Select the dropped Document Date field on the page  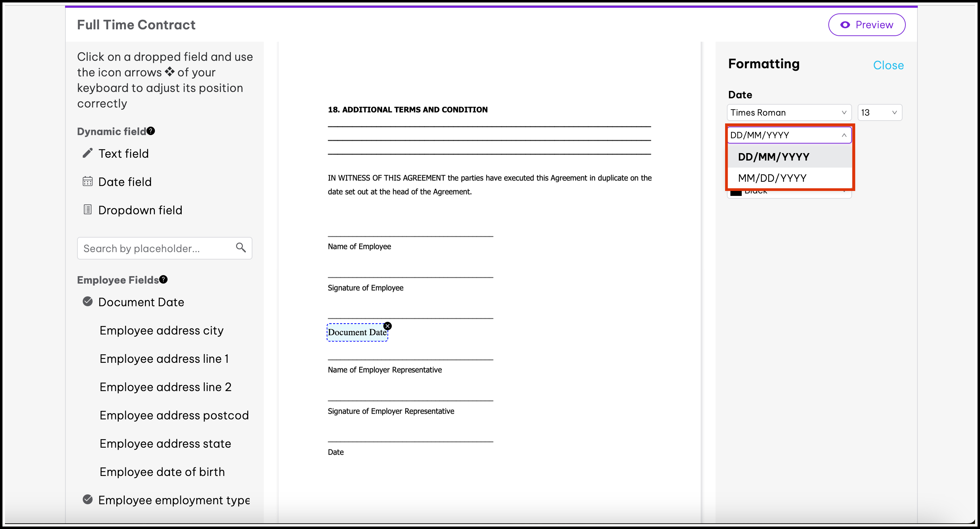pos(356,333)
